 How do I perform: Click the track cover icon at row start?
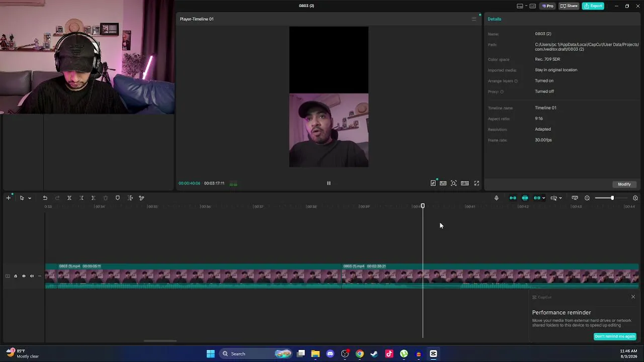(7, 276)
